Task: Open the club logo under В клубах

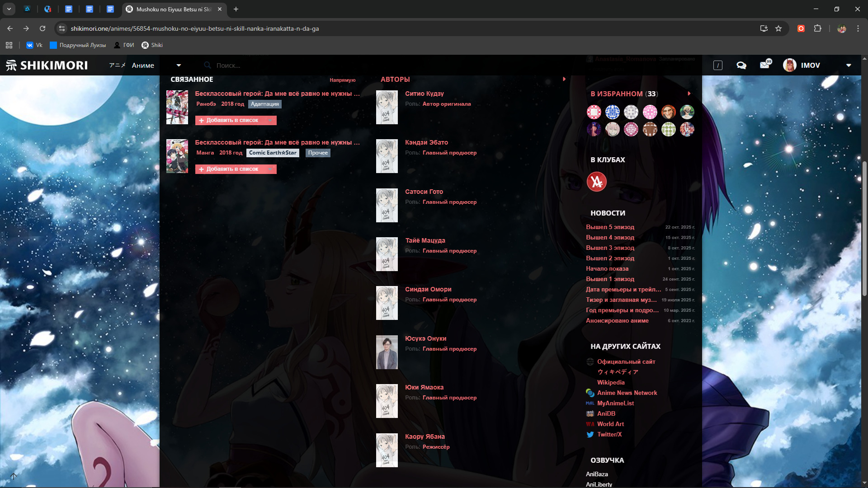Action: (596, 182)
